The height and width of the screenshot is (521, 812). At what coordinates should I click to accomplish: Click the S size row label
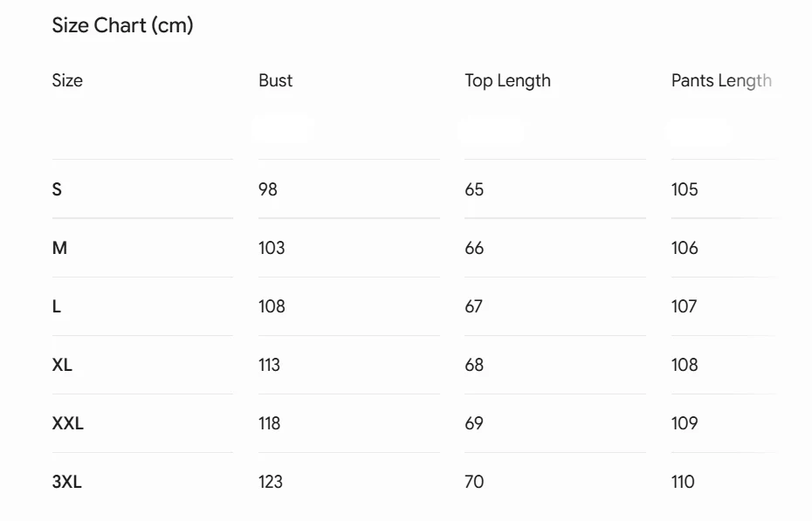[x=57, y=189]
